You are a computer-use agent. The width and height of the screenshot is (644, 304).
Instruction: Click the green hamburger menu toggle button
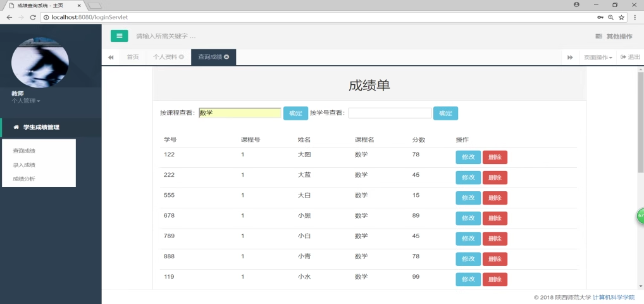point(120,36)
